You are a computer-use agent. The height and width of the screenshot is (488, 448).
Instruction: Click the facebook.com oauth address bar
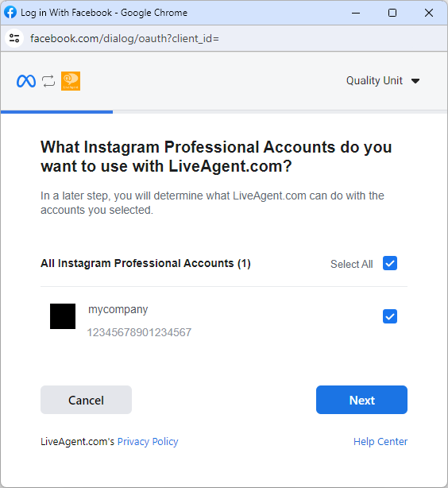125,39
